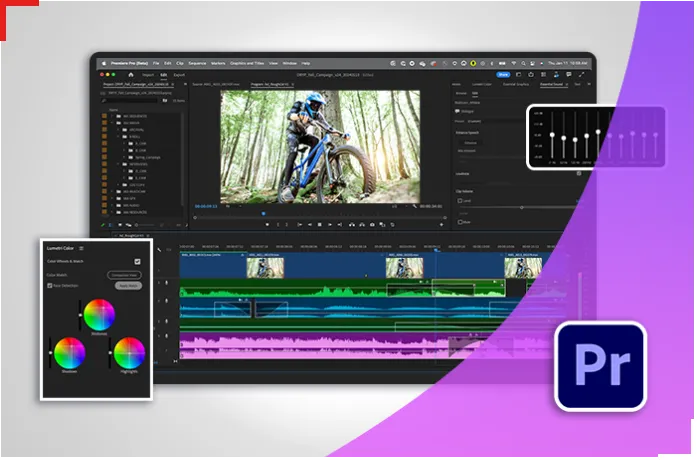
Task: Open Program monitor settings wrench icon
Action: 415,207
